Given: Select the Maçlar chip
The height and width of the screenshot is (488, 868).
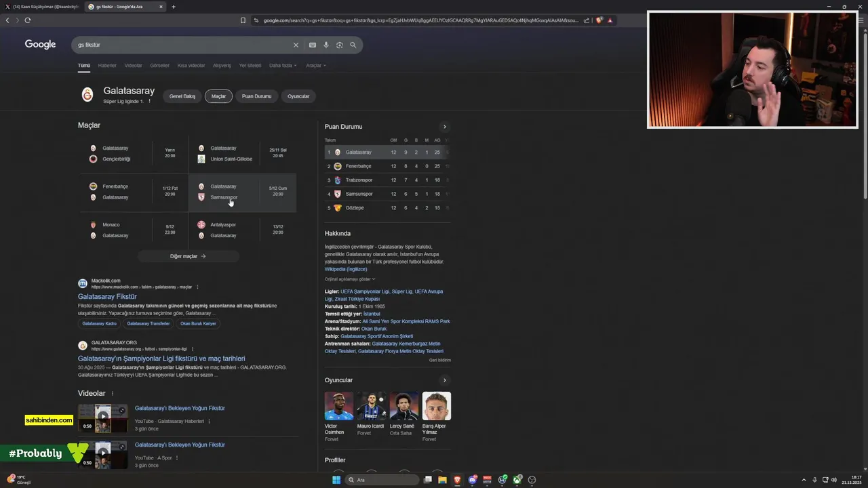Looking at the screenshot, I should pos(218,96).
